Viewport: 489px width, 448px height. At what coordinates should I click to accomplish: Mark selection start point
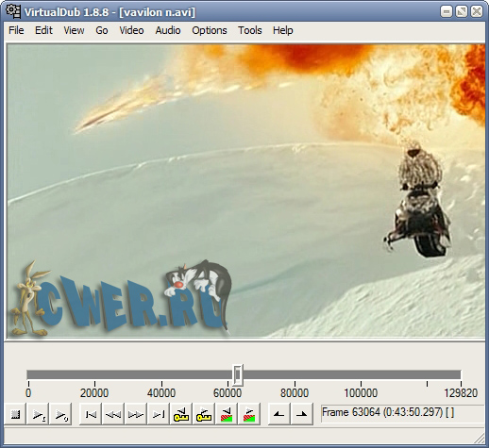pos(278,414)
